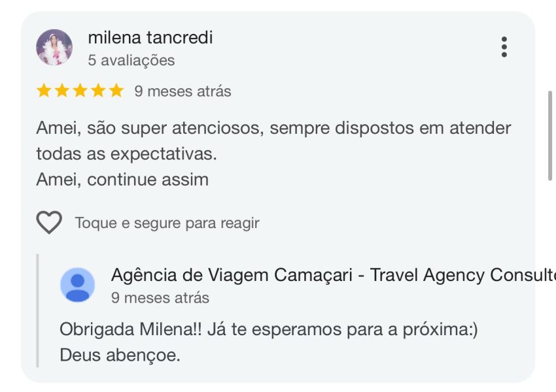Click the agency's blue avatar icon
Image resolution: width=556 pixels, height=392 pixels.
click(x=78, y=285)
